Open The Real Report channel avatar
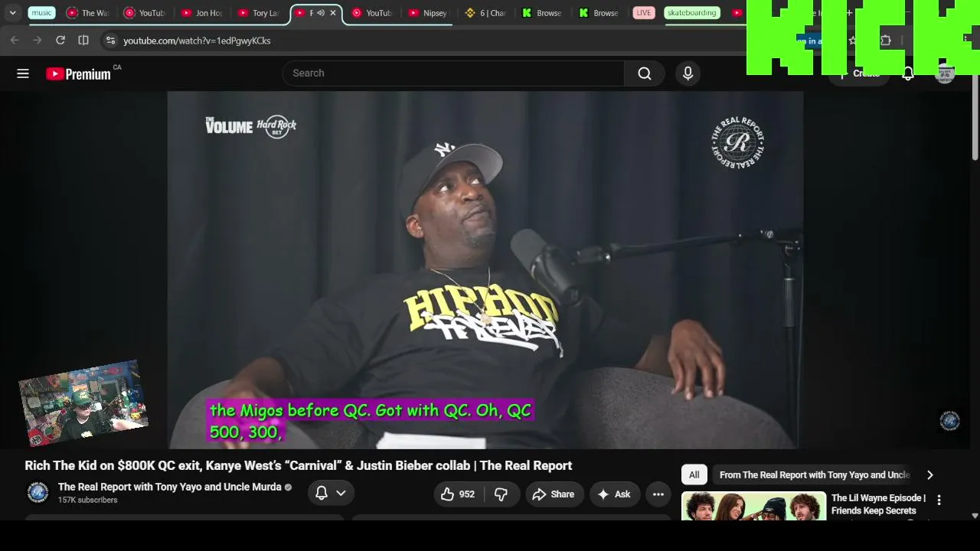980x551 pixels. [x=38, y=493]
